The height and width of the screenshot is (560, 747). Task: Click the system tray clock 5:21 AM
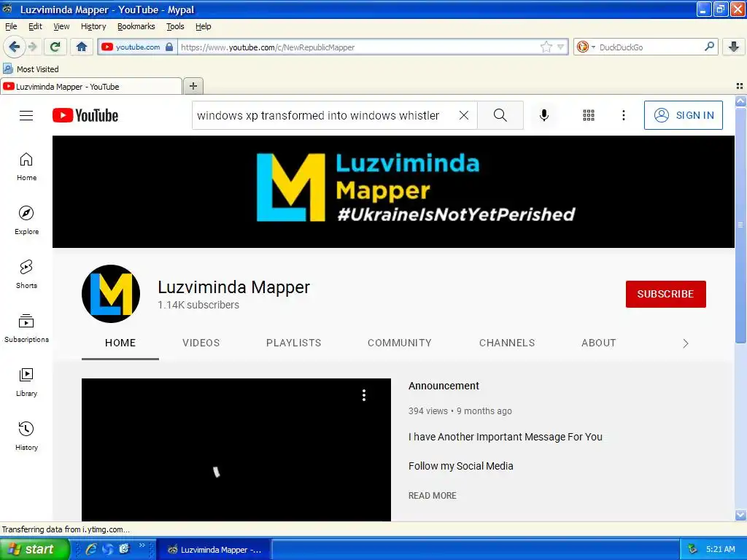(720, 549)
